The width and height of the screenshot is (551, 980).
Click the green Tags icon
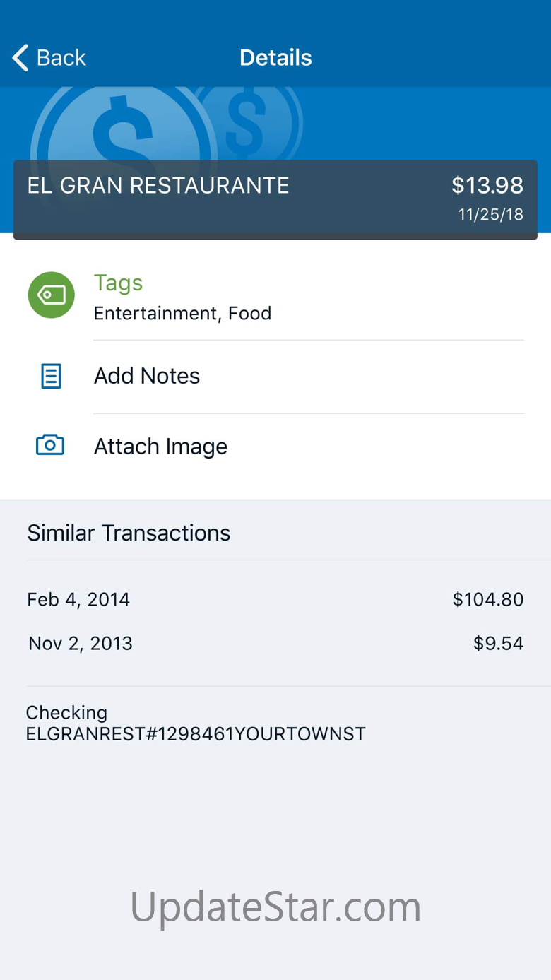(x=51, y=295)
